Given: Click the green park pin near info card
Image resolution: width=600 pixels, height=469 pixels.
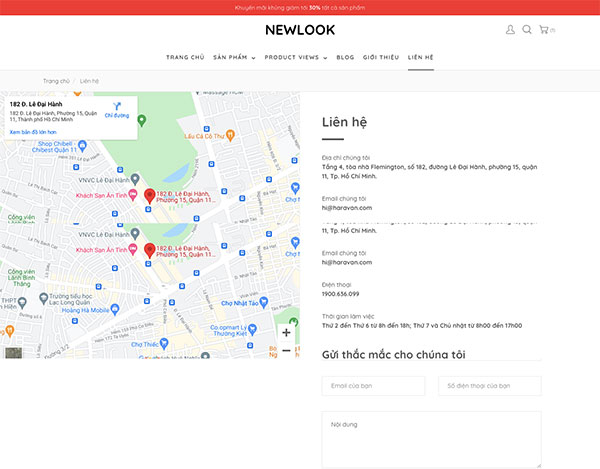Looking at the screenshot, I should [142, 120].
